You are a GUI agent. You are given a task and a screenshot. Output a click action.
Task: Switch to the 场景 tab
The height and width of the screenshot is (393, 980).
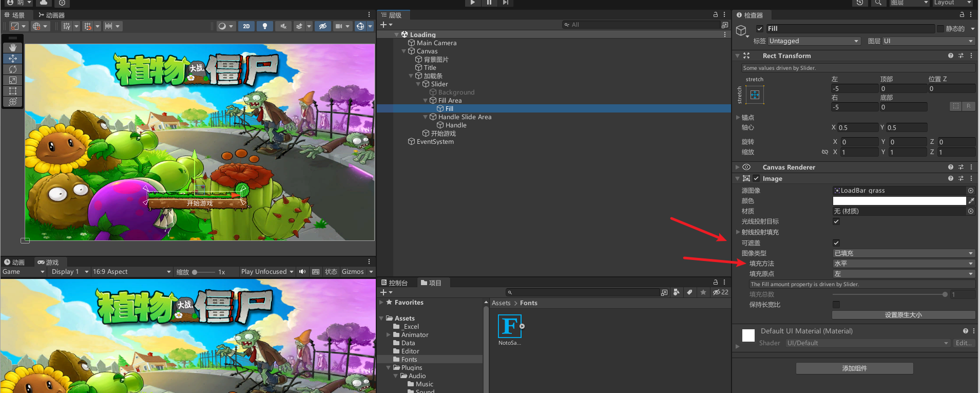click(14, 15)
